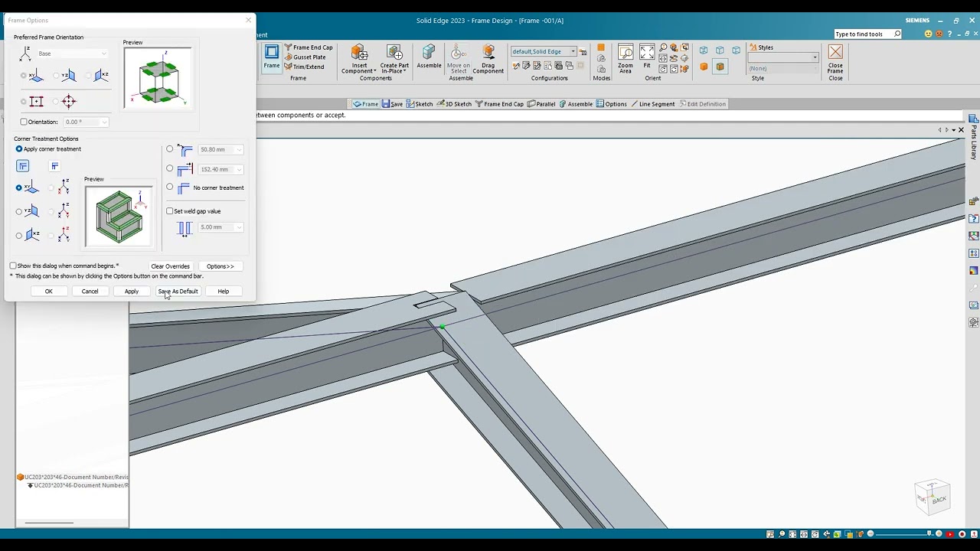
Task: Click the YouTube icon in status bar
Action: (952, 533)
